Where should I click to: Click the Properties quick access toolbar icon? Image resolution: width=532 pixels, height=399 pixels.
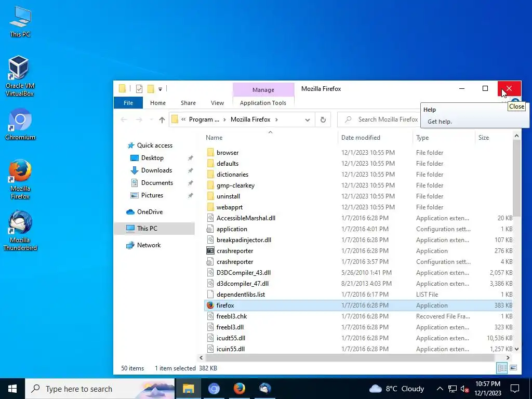click(x=139, y=89)
